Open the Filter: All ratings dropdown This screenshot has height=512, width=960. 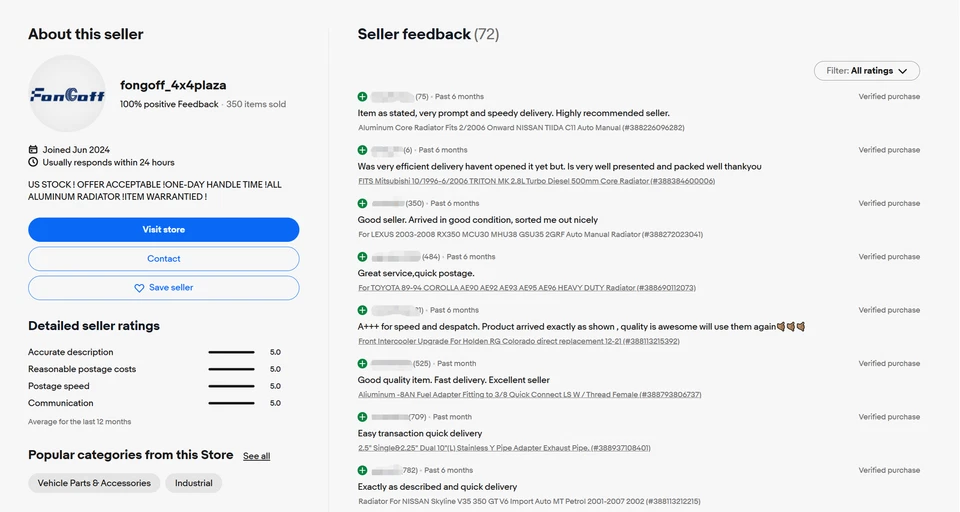pos(867,71)
